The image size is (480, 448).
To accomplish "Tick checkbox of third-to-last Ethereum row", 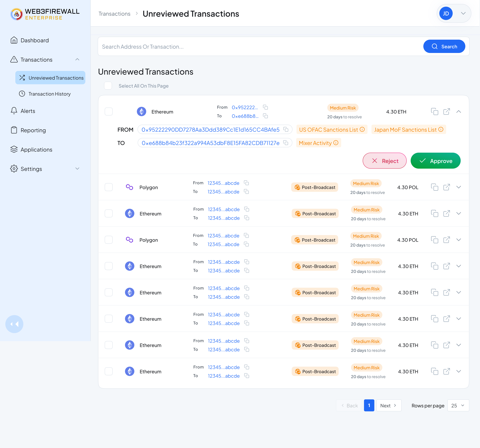I will 109,319.
